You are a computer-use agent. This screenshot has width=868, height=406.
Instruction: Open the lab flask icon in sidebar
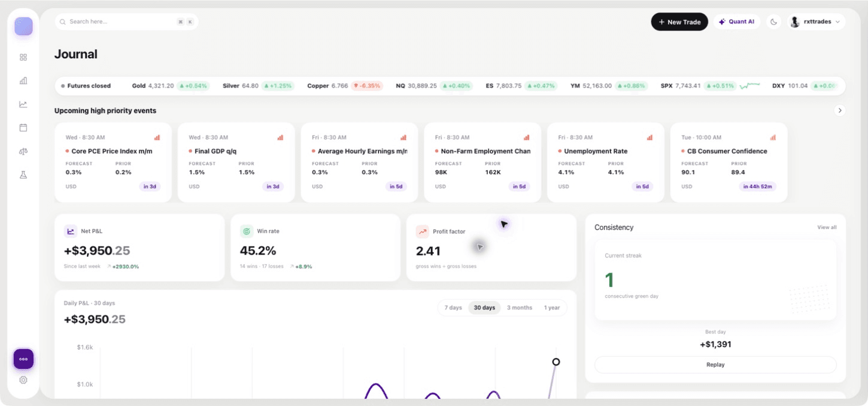tap(23, 175)
